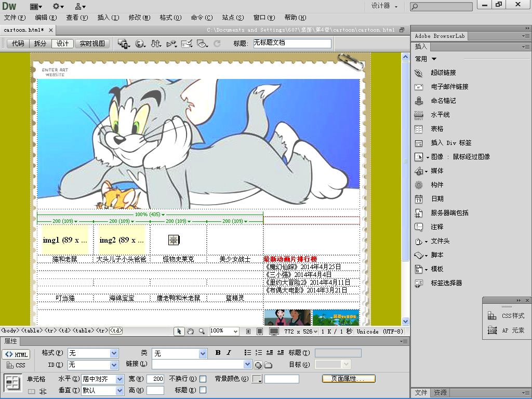
Task: Click the unordered list icon
Action: coord(248,353)
